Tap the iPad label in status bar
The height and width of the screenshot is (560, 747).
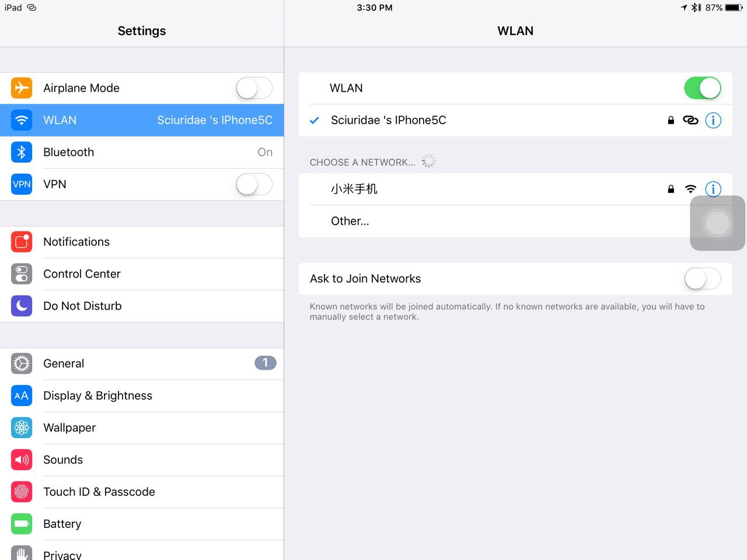click(13, 8)
